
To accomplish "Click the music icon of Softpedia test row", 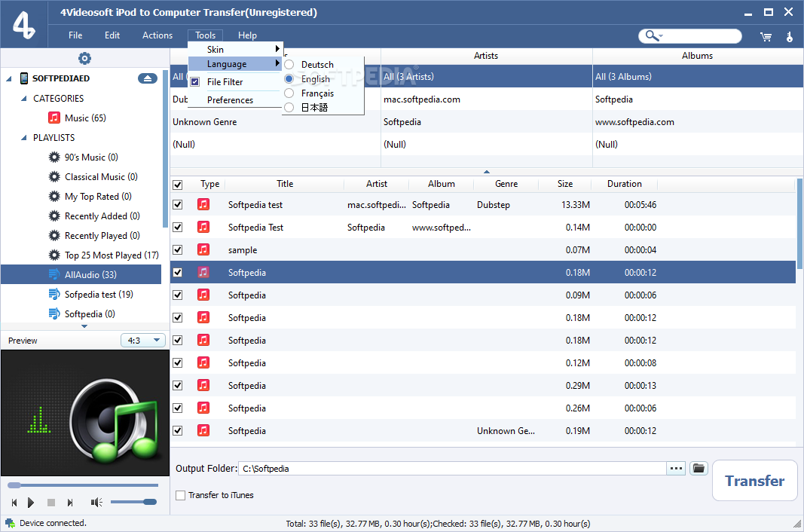I will (x=203, y=205).
